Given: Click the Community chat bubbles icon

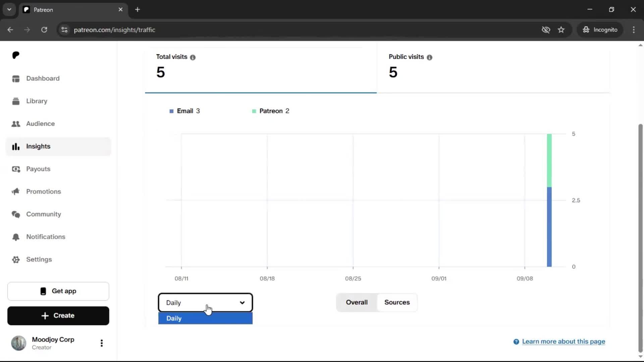Looking at the screenshot, I should click(x=16, y=214).
